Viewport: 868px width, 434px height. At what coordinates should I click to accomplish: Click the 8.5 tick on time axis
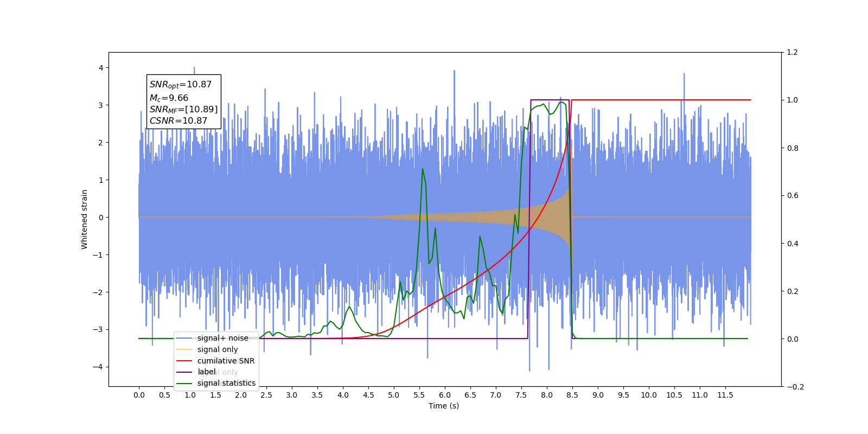click(572, 395)
